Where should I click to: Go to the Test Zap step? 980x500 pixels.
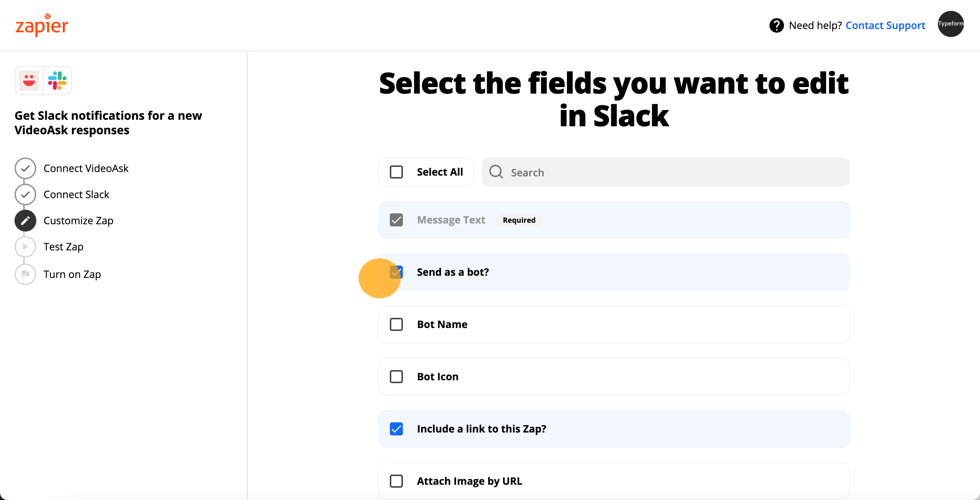pyautogui.click(x=63, y=247)
